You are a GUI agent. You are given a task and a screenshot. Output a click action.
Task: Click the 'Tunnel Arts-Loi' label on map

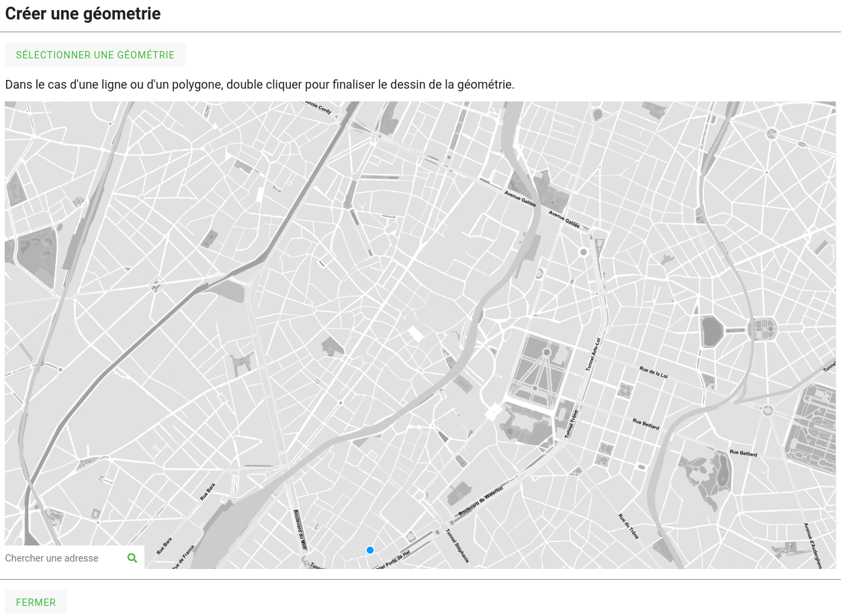pos(591,353)
